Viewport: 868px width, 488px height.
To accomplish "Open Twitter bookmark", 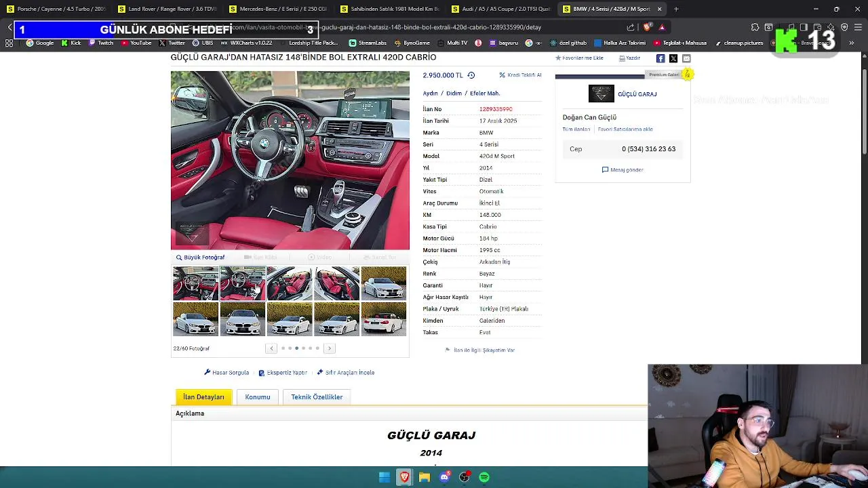I will (172, 43).
